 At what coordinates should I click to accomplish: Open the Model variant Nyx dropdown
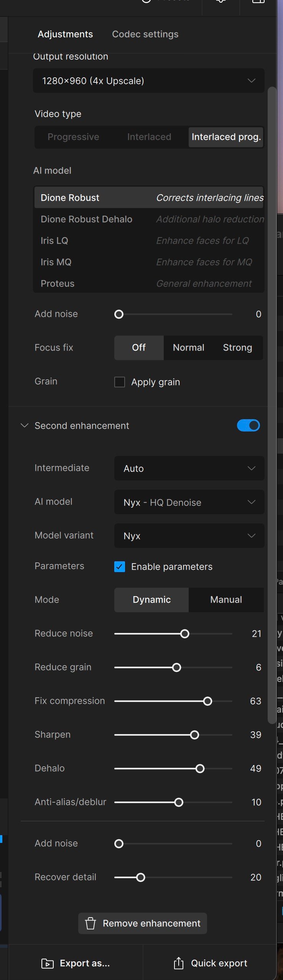[189, 536]
